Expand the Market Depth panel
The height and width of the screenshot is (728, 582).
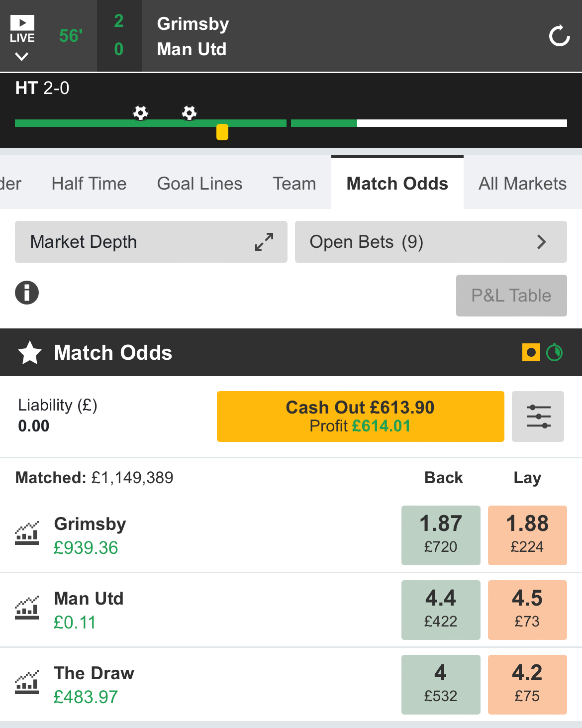(151, 242)
